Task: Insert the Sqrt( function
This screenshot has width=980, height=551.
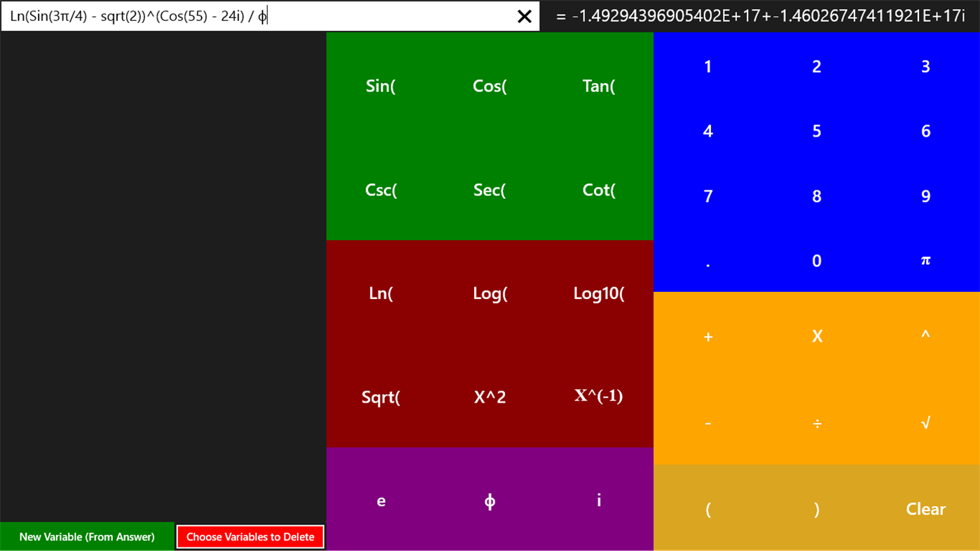Action: click(x=380, y=397)
